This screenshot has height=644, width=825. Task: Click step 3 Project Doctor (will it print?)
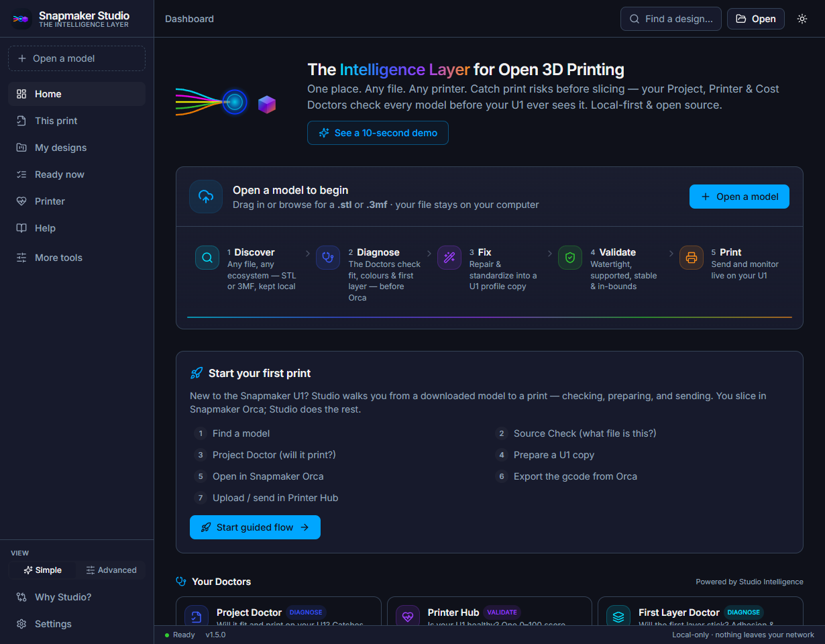pos(274,455)
